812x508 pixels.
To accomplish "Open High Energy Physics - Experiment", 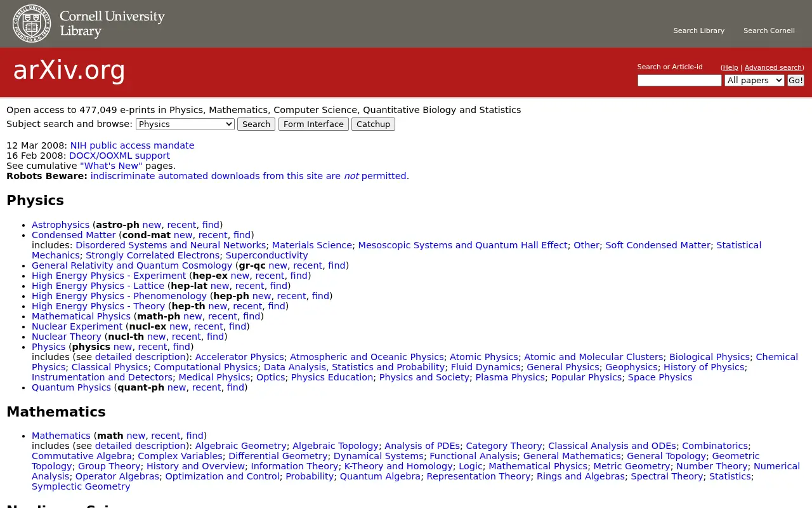I will tap(109, 276).
